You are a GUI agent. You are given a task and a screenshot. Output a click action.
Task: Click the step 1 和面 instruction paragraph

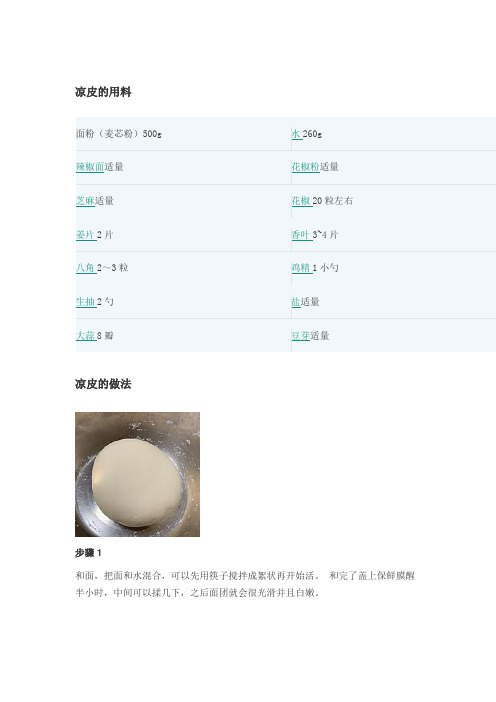point(245,584)
